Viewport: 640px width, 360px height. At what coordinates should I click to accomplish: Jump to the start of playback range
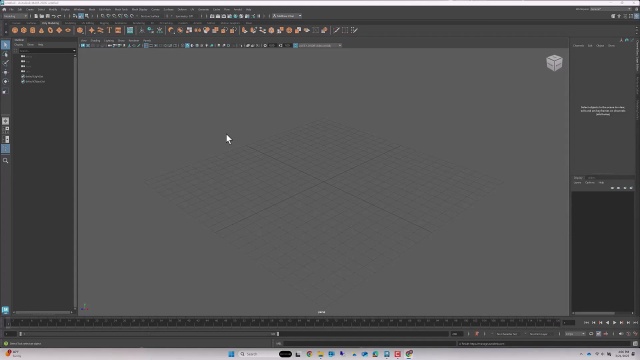click(587, 323)
